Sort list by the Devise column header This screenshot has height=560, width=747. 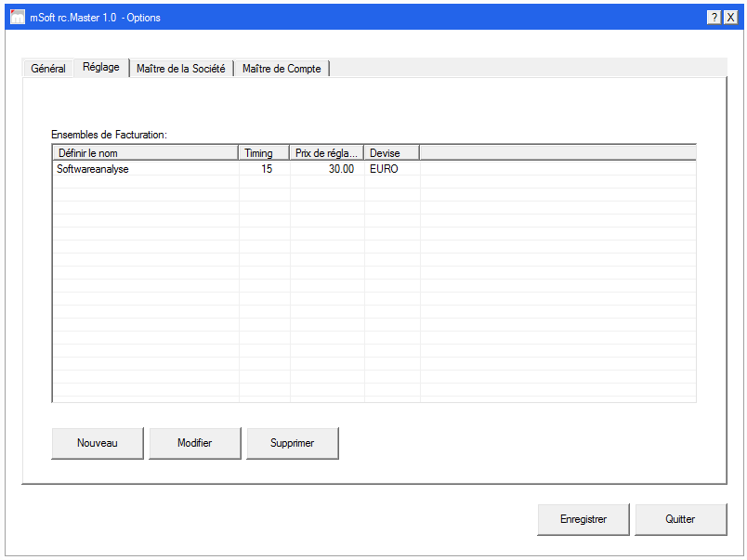[391, 152]
